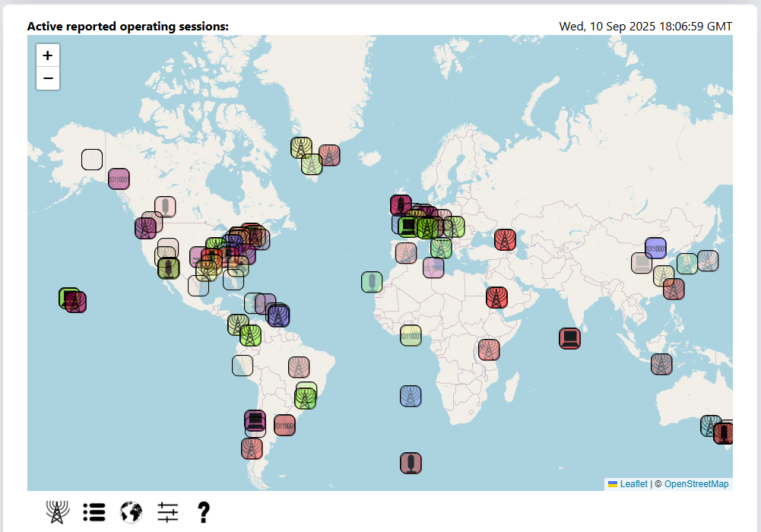761x532 pixels.
Task: Select the globe map icon in bottom toolbar
Action: [131, 512]
